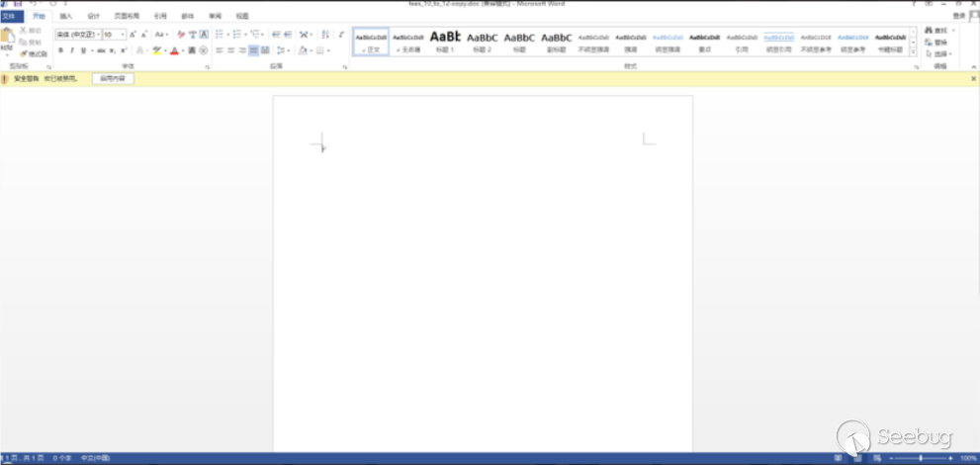
Task: Click 启用内容 (Enable Content) button
Action: pos(113,79)
